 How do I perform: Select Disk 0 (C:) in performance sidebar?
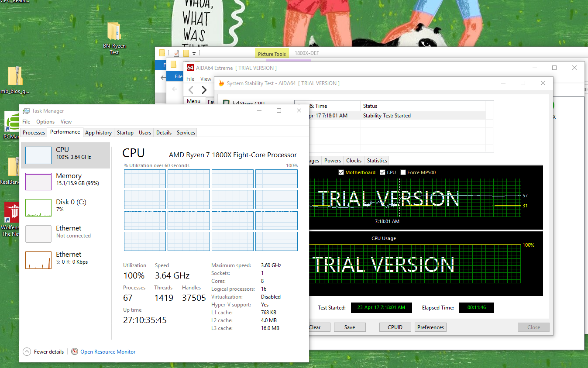65,208
